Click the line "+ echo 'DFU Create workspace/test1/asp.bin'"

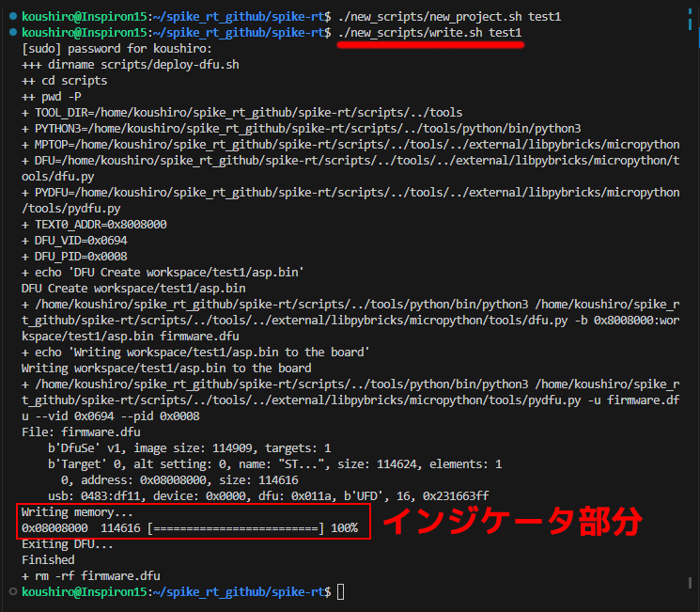(x=163, y=273)
